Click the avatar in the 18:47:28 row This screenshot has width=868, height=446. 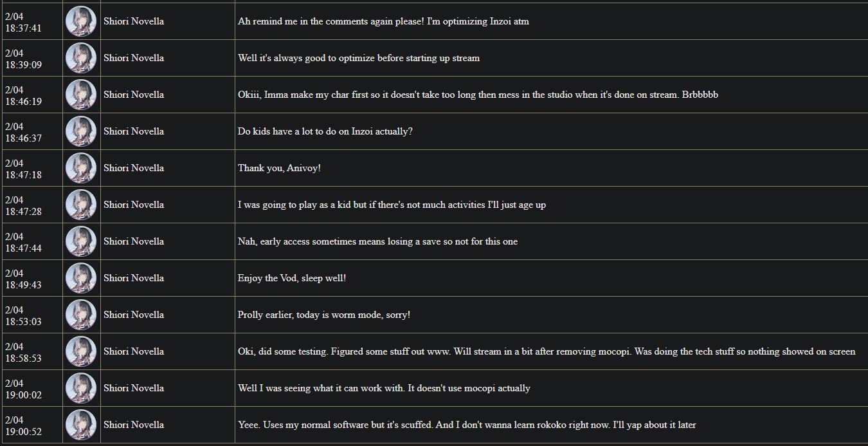point(81,205)
